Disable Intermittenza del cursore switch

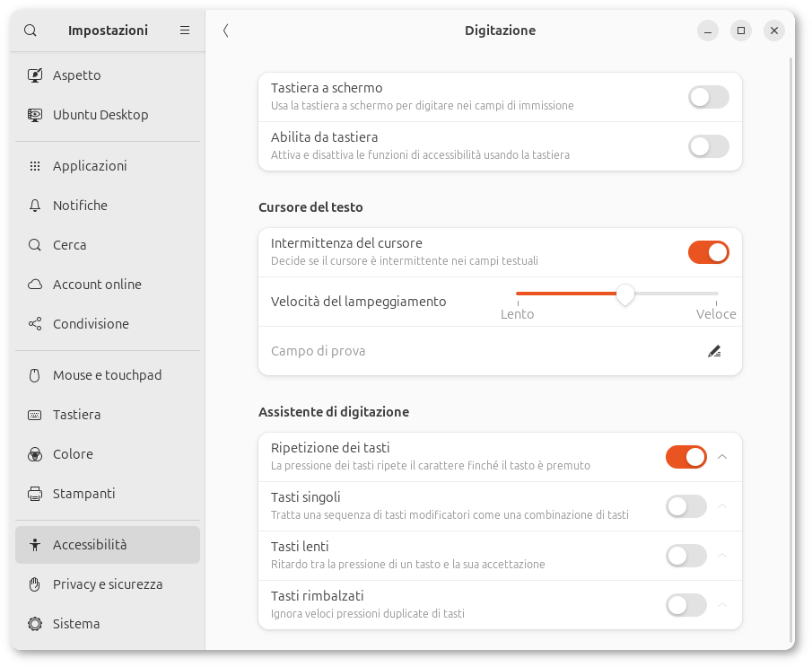pyautogui.click(x=708, y=252)
